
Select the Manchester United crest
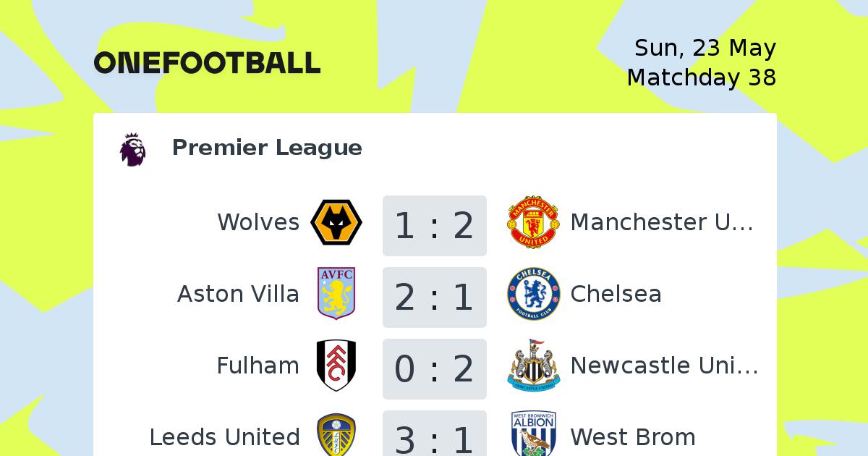534,222
